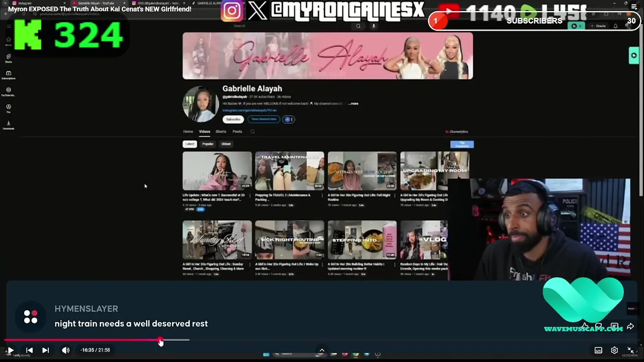Open Downloads in the YouTube sidebar
Image resolution: width=644 pixels, height=362 pixels.
[9, 125]
